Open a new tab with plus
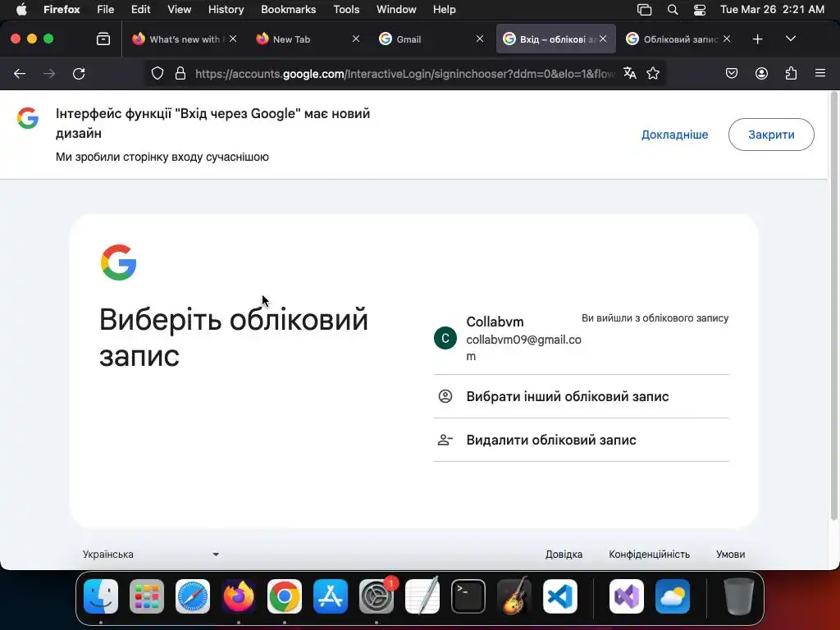This screenshot has width=840, height=630. [757, 39]
